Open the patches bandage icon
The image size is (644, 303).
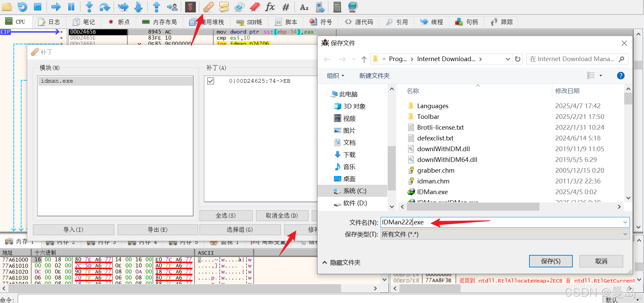208,6
